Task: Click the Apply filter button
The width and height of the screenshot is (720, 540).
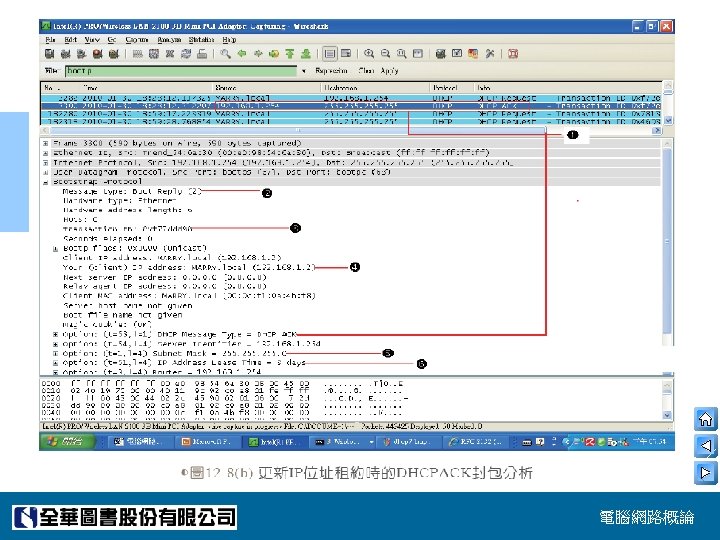Action: point(389,71)
